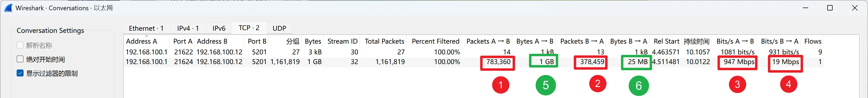Uncheck the 显示过滤器的限制 checkbox

click(x=20, y=73)
